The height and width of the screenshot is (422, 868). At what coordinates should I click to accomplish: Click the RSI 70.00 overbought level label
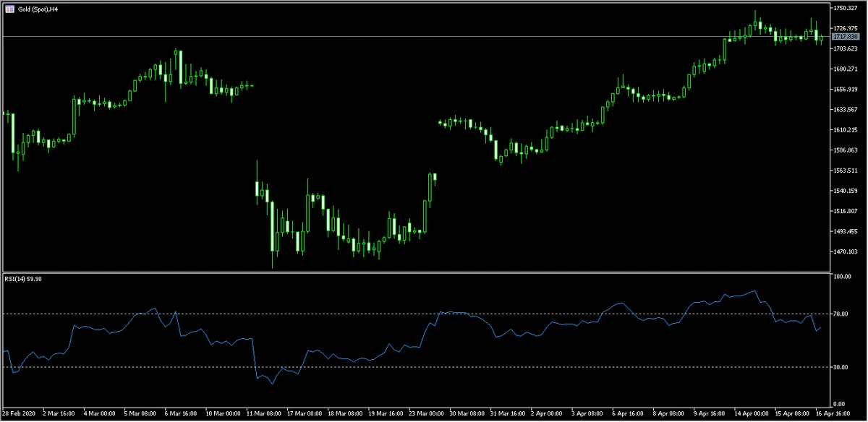point(841,314)
